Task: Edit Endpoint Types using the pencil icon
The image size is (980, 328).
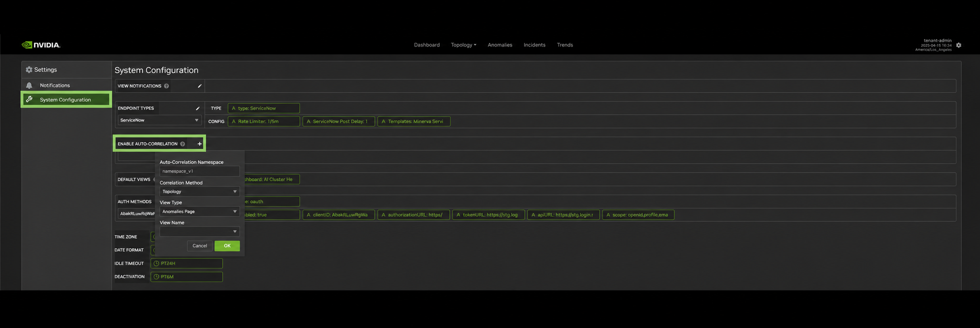Action: coord(197,109)
